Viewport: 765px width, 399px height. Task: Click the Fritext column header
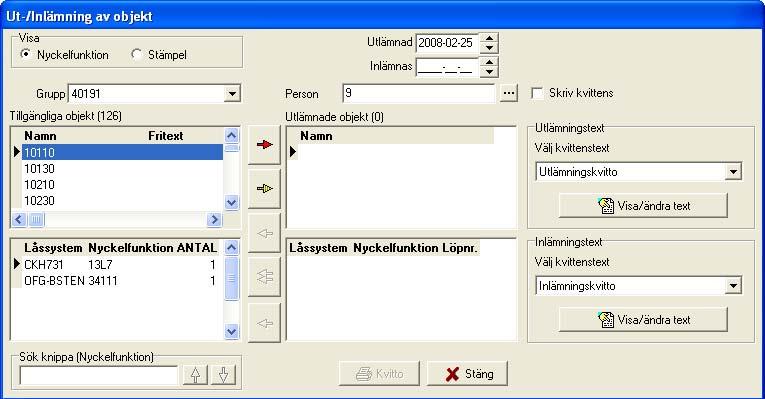[166, 136]
